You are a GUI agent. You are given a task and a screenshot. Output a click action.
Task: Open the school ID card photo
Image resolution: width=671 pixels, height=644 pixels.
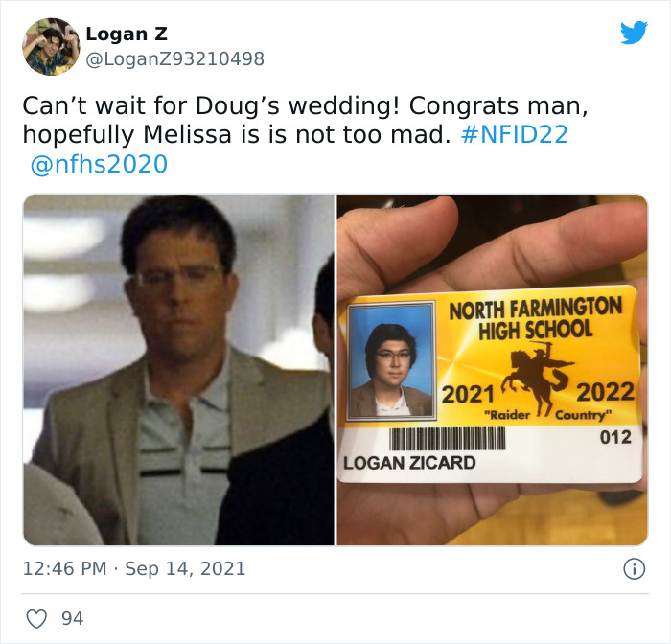tap(492, 370)
